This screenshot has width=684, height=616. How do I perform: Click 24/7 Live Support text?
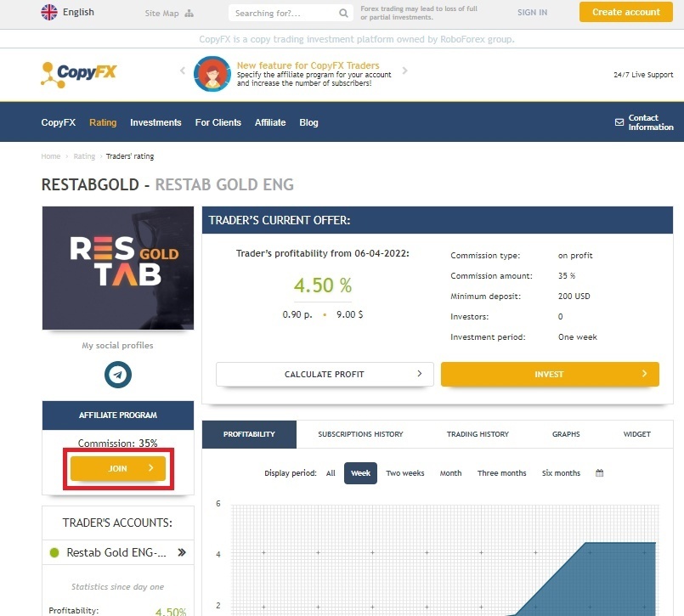coord(643,75)
